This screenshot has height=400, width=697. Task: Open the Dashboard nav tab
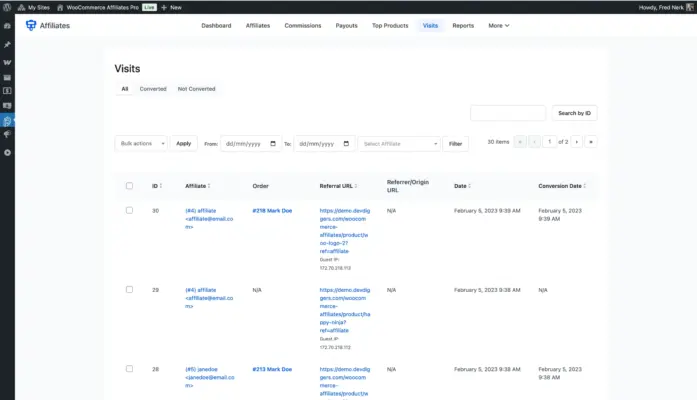coord(216,25)
